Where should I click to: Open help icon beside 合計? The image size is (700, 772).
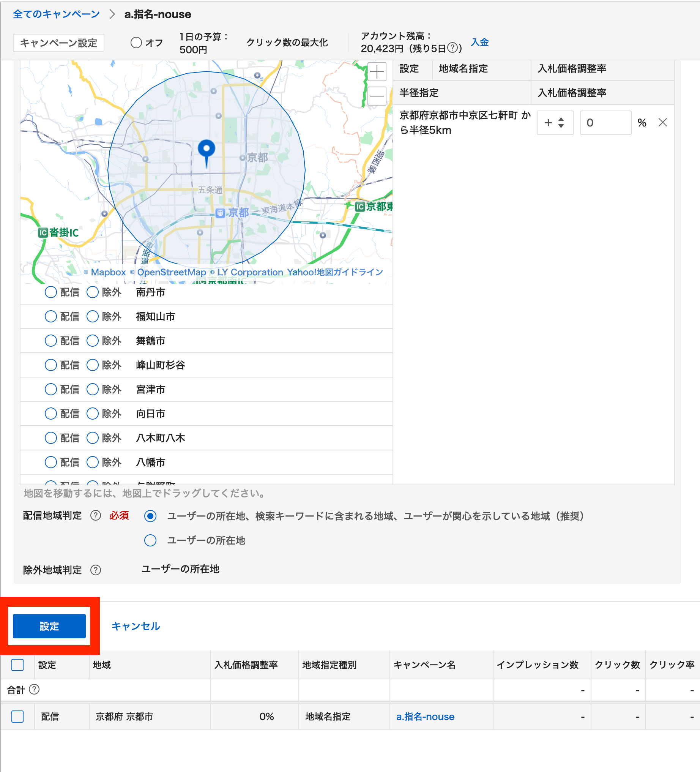click(35, 690)
